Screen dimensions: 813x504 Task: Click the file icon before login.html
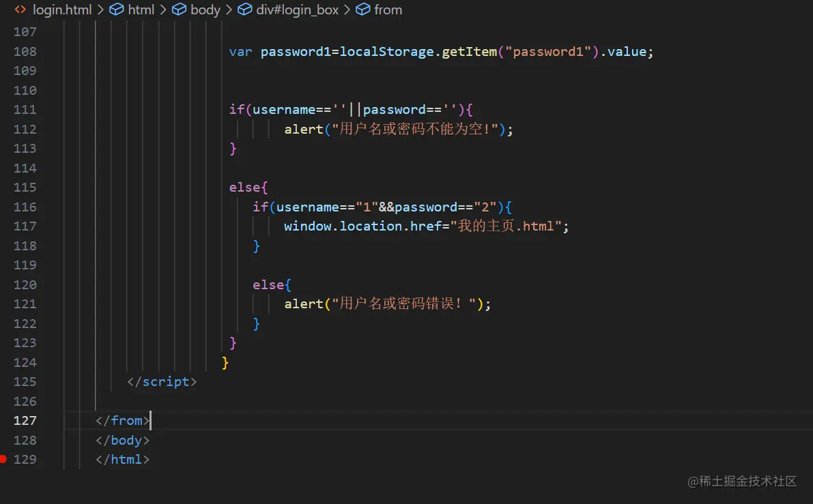pos(20,10)
